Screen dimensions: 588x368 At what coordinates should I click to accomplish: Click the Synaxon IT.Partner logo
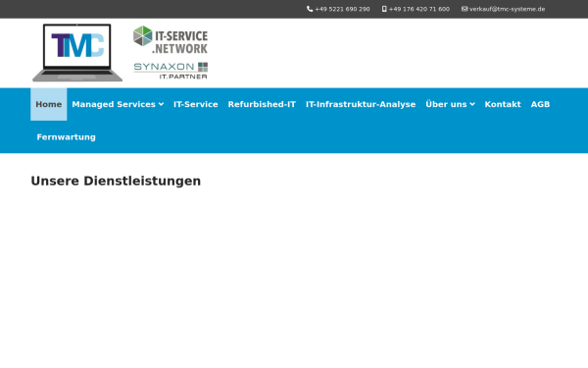tap(171, 71)
